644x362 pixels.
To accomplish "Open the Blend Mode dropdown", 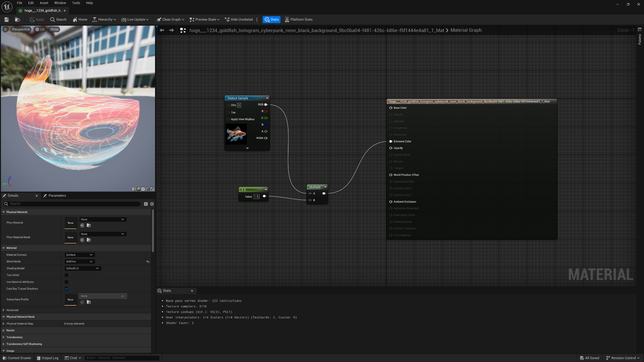I will 79,261.
